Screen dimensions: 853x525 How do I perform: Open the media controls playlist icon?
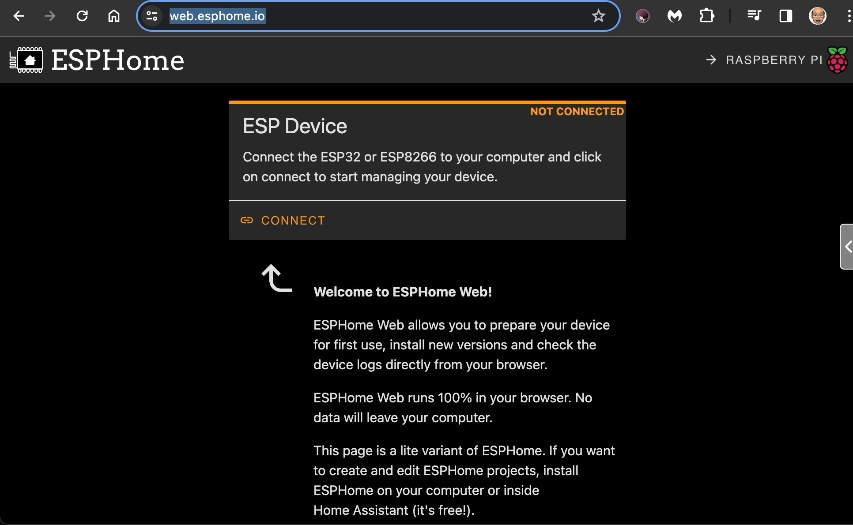pos(754,16)
